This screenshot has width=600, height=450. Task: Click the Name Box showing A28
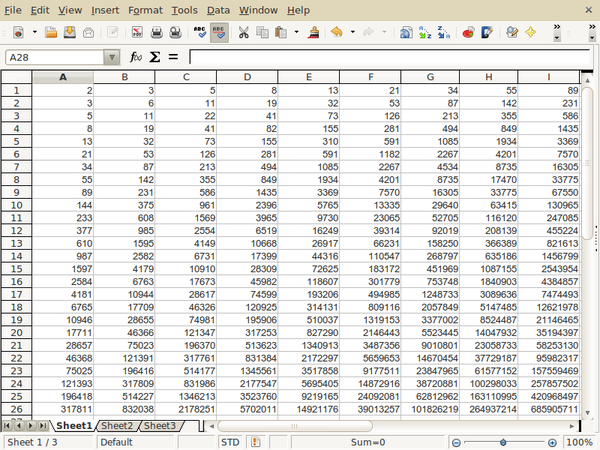click(55, 57)
